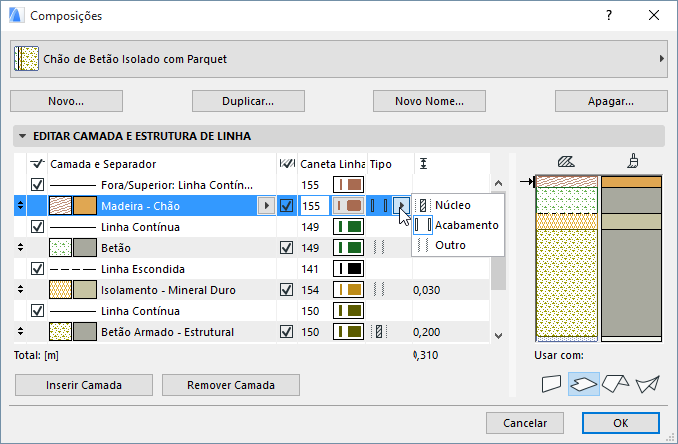
Task: Click the Madeira - Chão finish type icon
Action: tap(379, 206)
